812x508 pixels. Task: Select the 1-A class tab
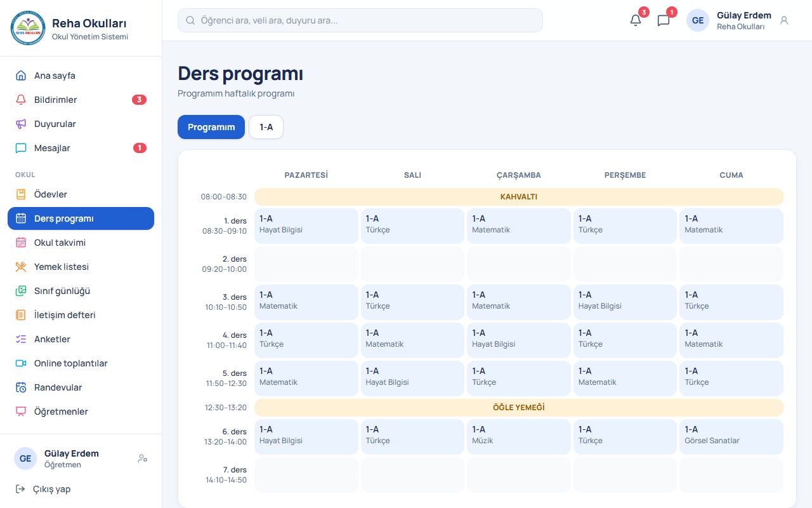[x=266, y=127]
